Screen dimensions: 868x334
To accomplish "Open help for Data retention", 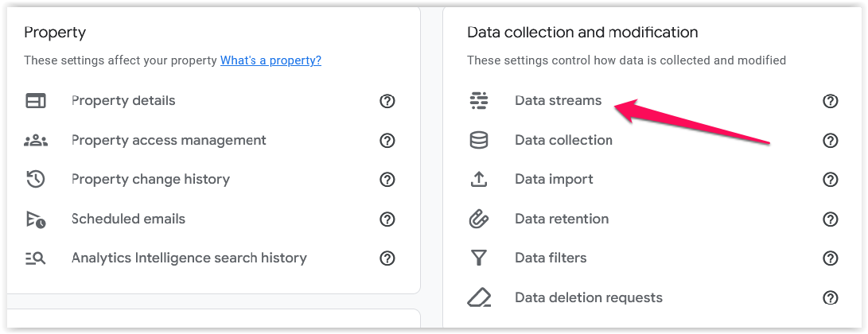I will (x=831, y=219).
